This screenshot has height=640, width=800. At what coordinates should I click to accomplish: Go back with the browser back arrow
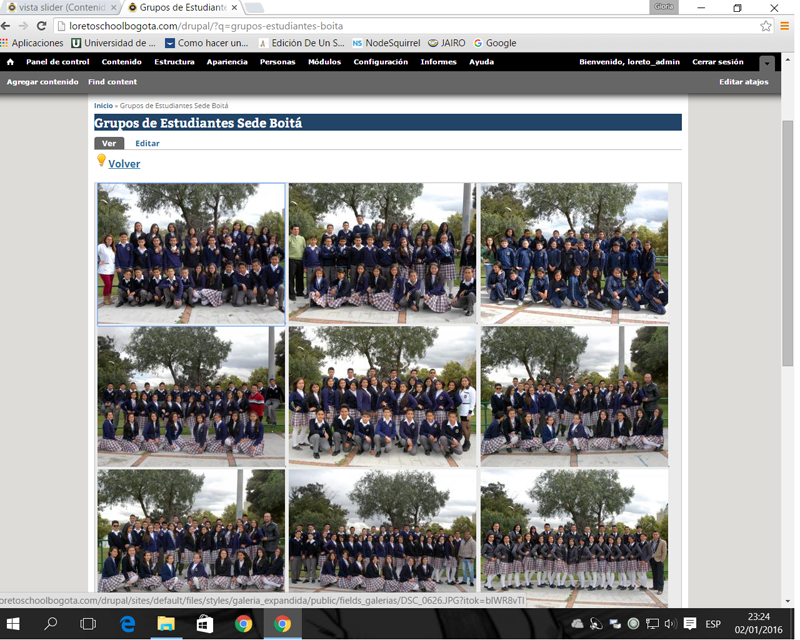pyautogui.click(x=7, y=26)
